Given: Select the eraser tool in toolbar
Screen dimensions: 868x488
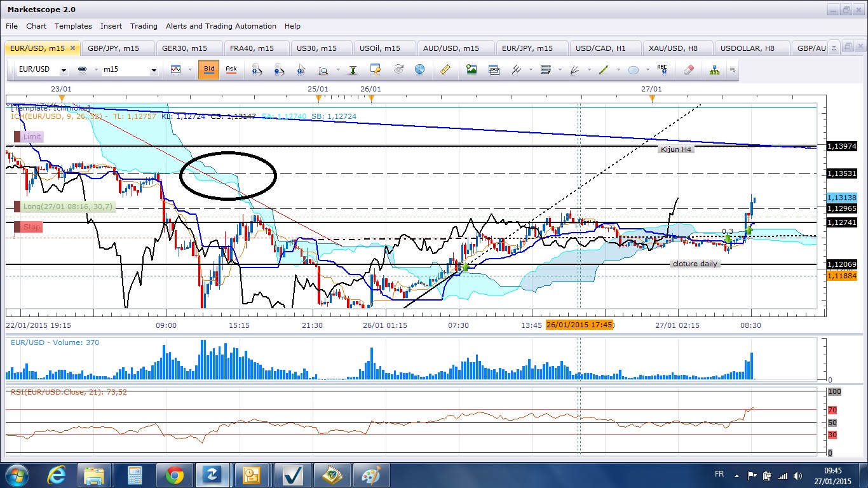Looking at the screenshot, I should coord(689,70).
